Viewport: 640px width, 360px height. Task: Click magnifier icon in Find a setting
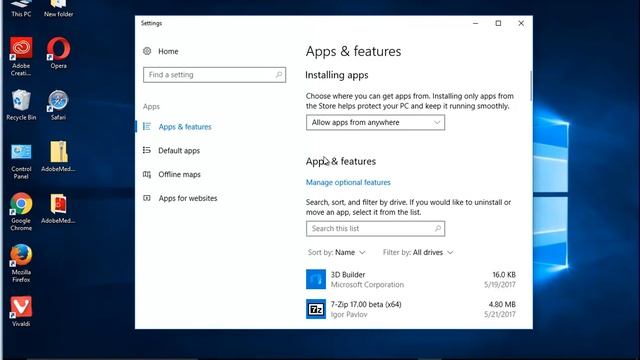pos(279,75)
